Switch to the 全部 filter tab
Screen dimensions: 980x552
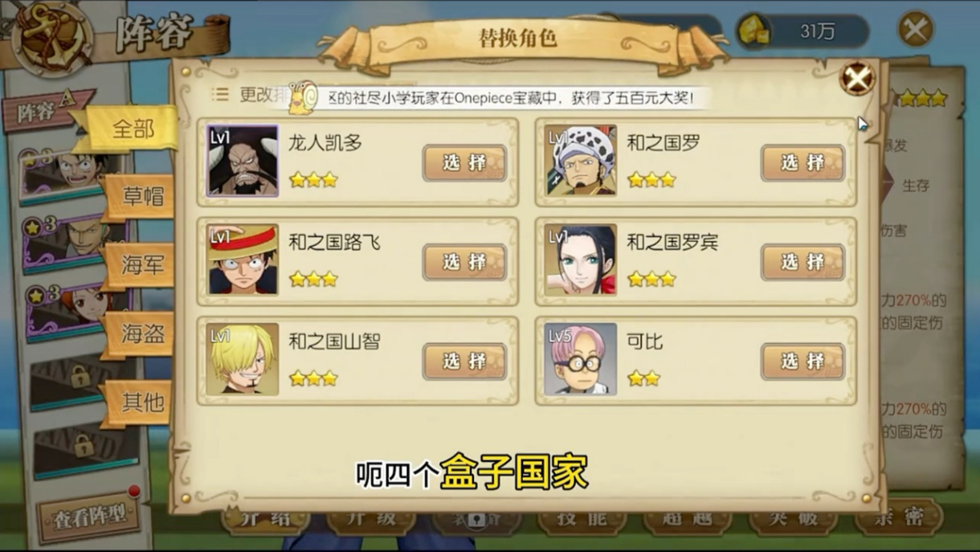click(x=132, y=129)
